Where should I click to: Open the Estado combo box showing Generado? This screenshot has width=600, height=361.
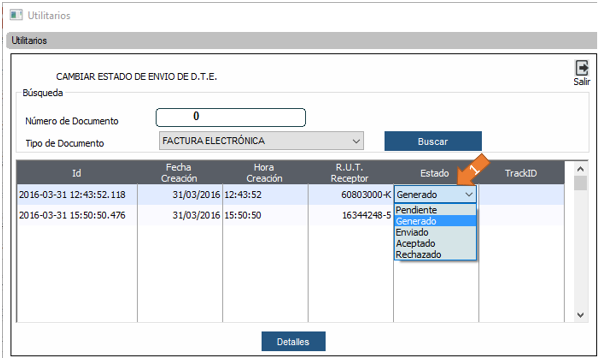pyautogui.click(x=435, y=194)
